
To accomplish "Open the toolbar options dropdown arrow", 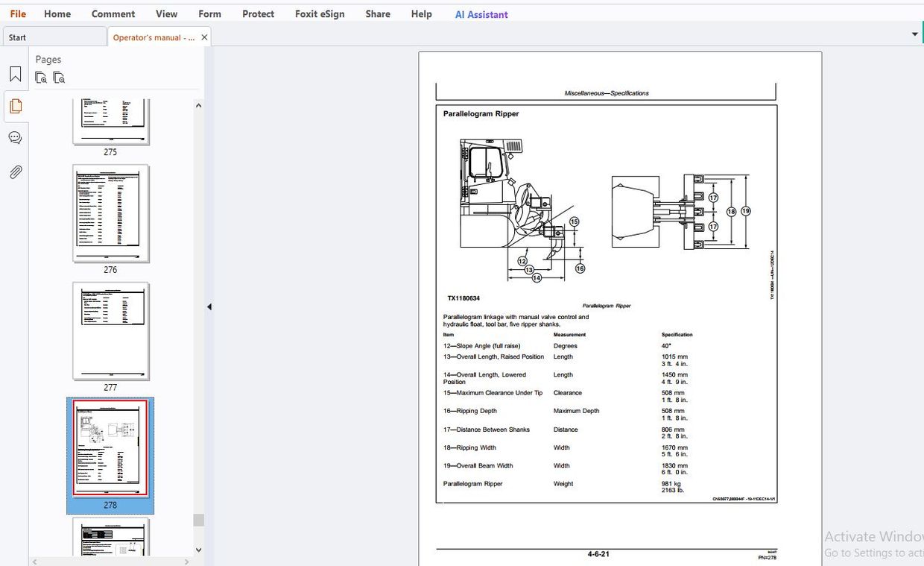I will 914,34.
